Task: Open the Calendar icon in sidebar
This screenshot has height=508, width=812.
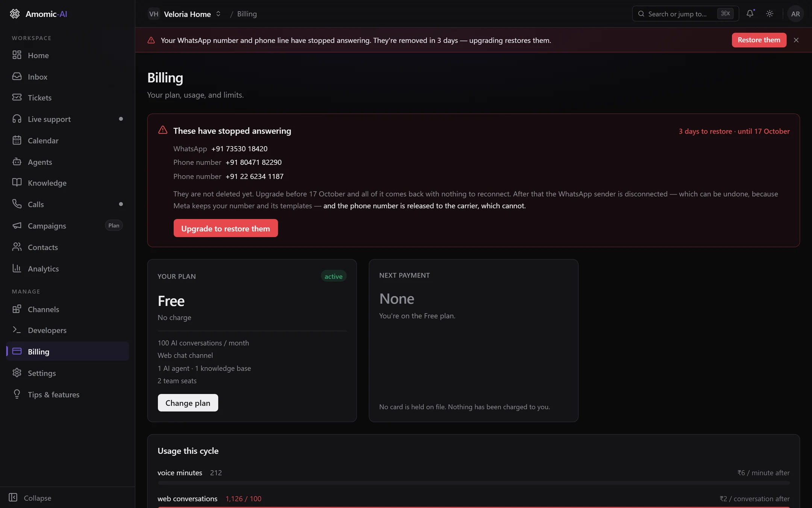Action: [17, 140]
